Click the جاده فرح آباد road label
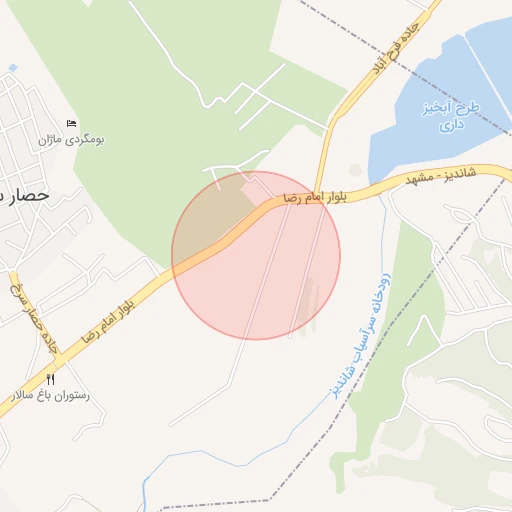512x512 pixels. [395, 48]
